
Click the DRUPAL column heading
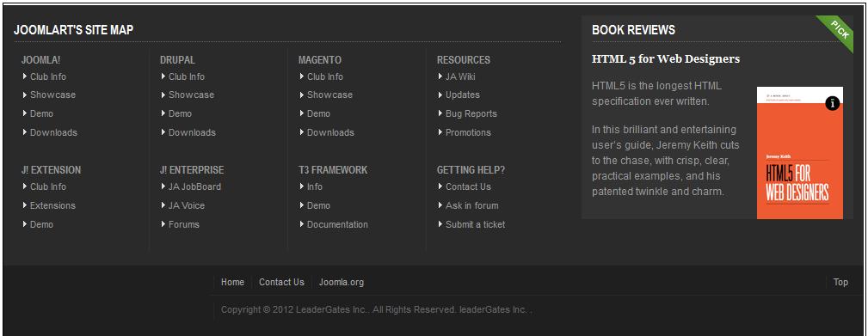pyautogui.click(x=177, y=59)
